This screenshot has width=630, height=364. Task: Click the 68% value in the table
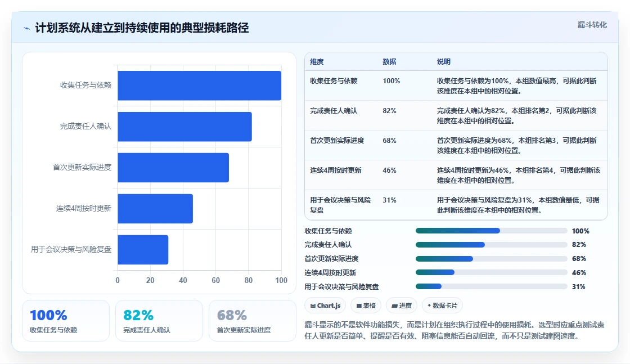point(389,140)
